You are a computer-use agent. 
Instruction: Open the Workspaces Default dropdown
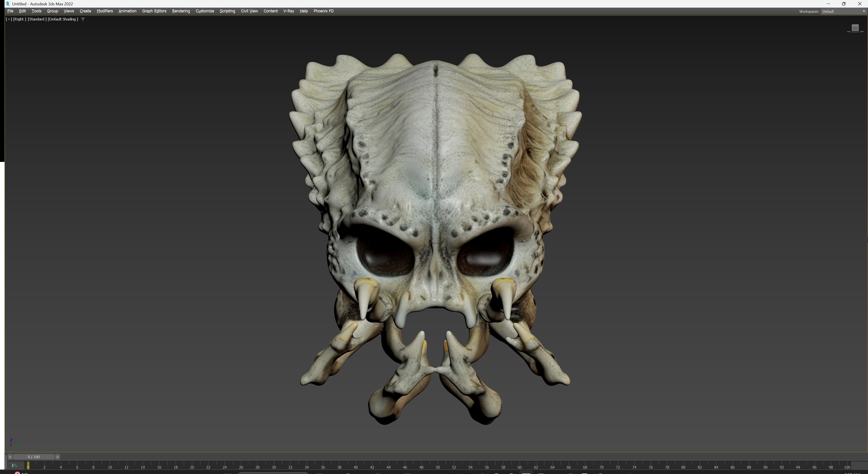click(844, 11)
